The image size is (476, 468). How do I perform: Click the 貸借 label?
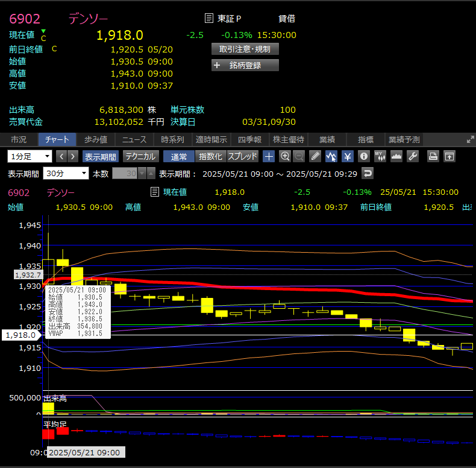click(x=287, y=19)
